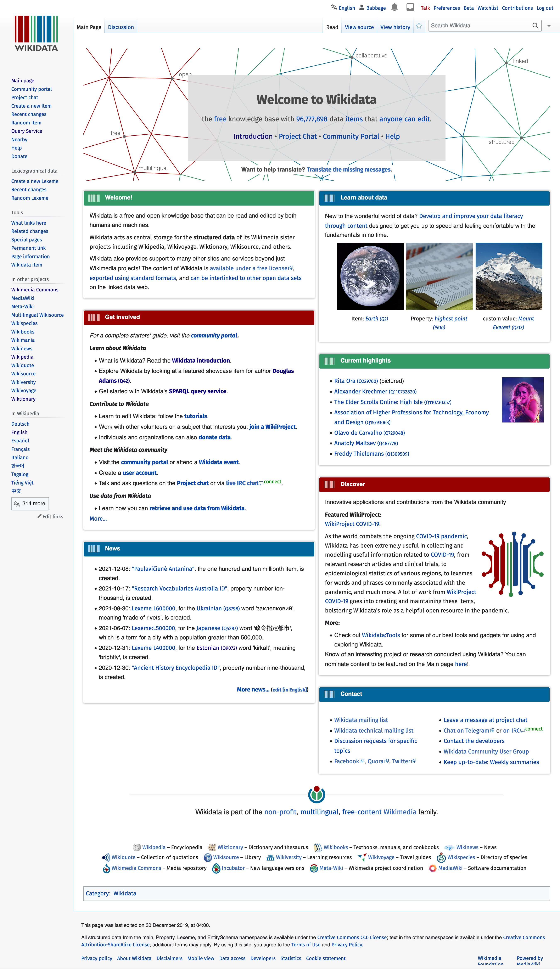Click the Wikipedia globe icon
560x969 pixels.
tap(136, 847)
